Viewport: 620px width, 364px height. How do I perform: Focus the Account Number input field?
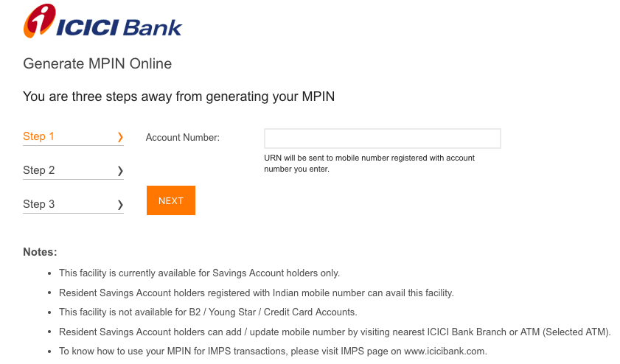(x=382, y=139)
